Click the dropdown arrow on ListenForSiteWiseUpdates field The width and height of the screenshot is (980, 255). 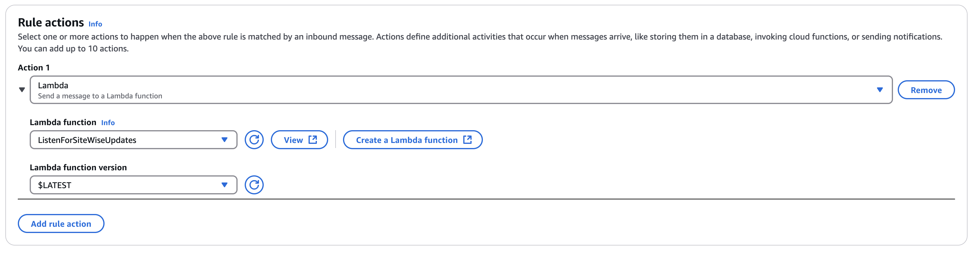(x=225, y=140)
